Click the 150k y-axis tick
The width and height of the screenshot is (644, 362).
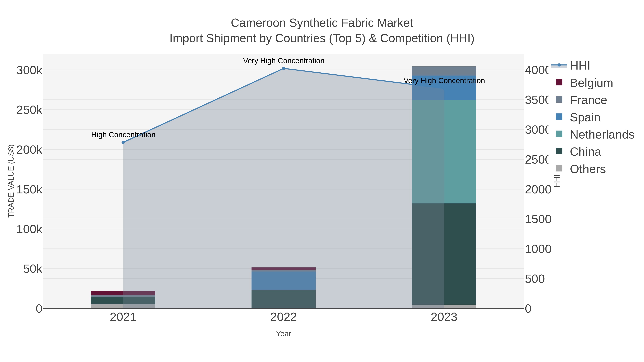coord(29,190)
